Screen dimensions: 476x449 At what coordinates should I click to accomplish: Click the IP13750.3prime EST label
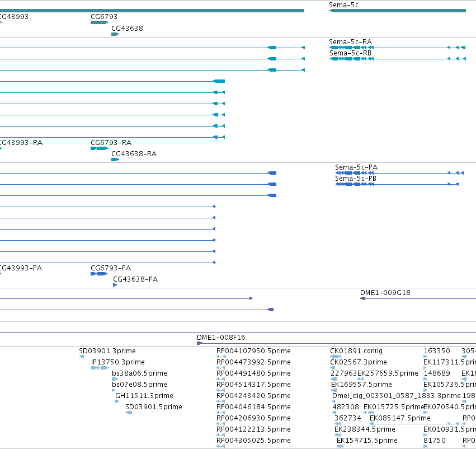coord(118,362)
